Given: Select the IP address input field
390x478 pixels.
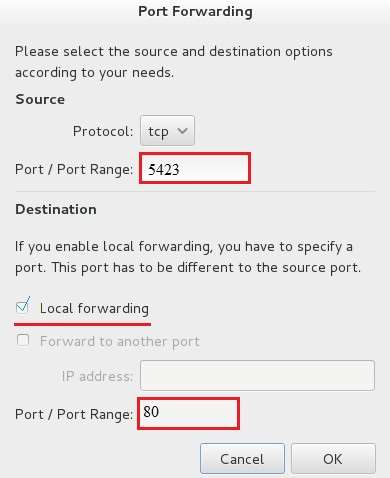Looking at the screenshot, I should point(257,375).
